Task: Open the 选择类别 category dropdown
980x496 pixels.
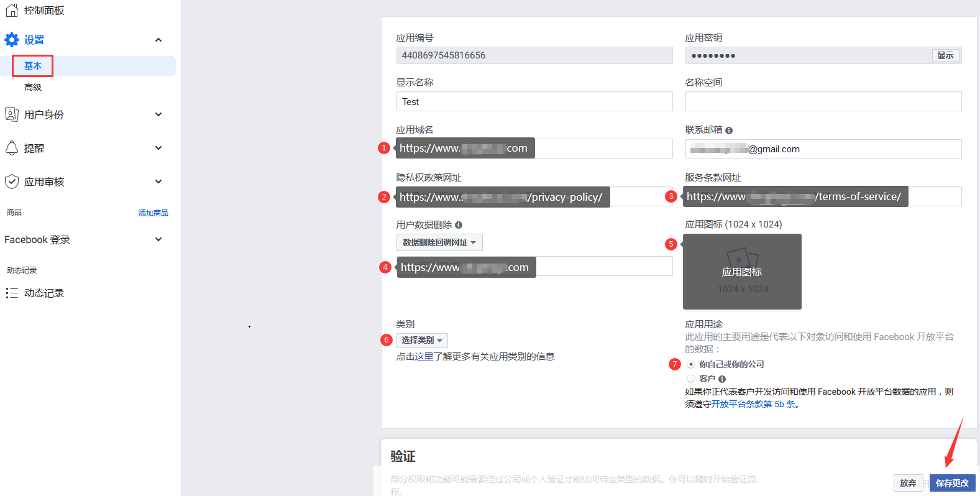Action: [x=422, y=341]
